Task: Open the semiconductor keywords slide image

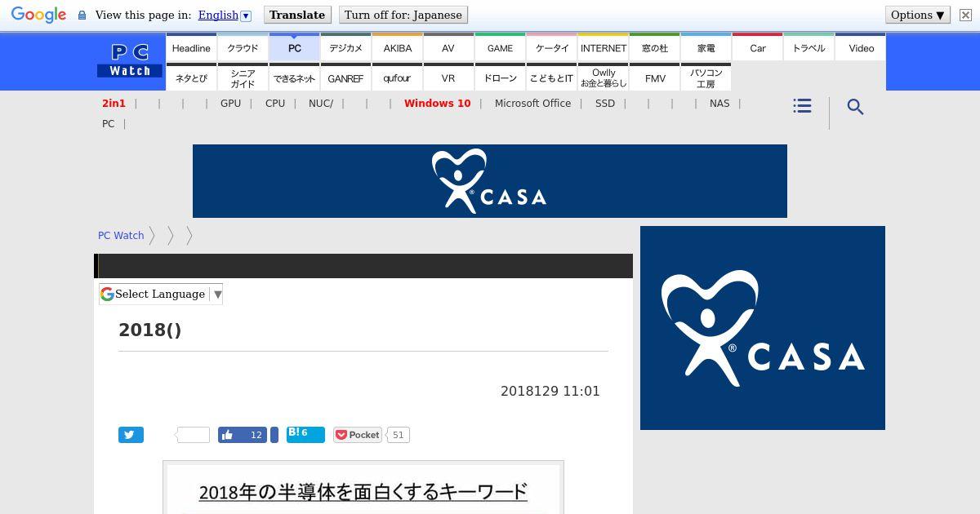Action: [x=363, y=488]
